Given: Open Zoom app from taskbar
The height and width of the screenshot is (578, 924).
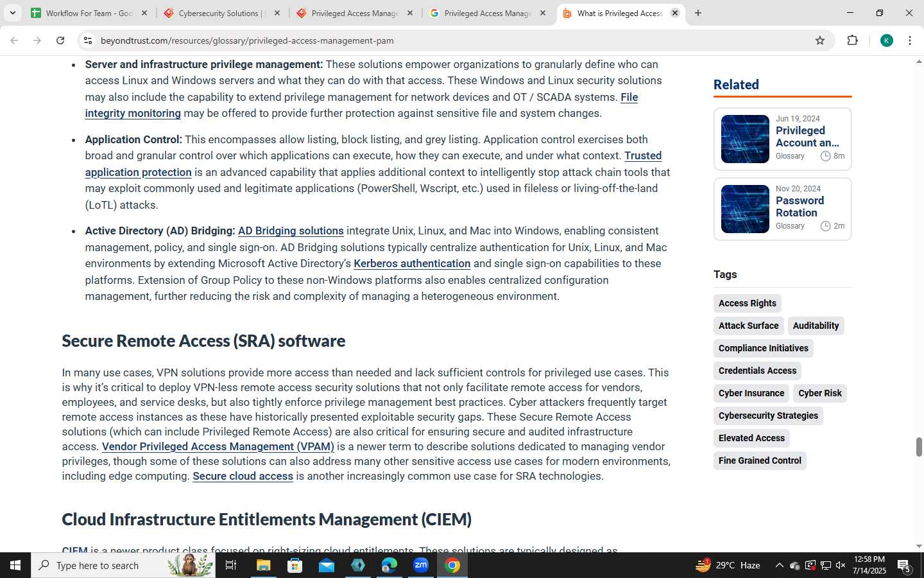Looking at the screenshot, I should [421, 565].
